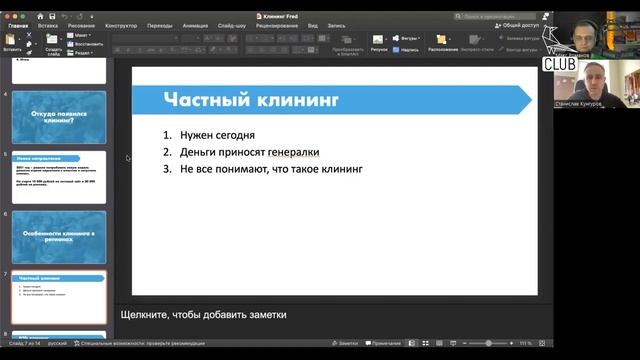Open the Расположение dropdown arrow
Viewport: 640px width, 360px height.
tap(450, 40)
